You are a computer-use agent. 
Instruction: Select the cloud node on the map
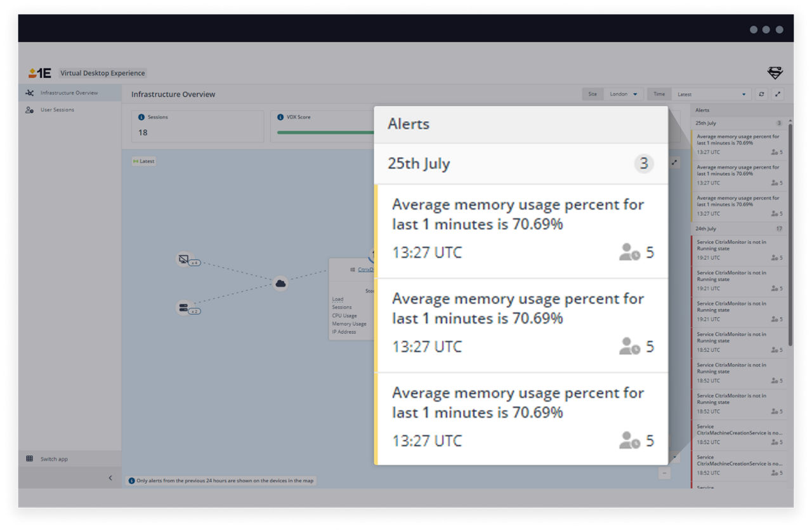coord(280,283)
